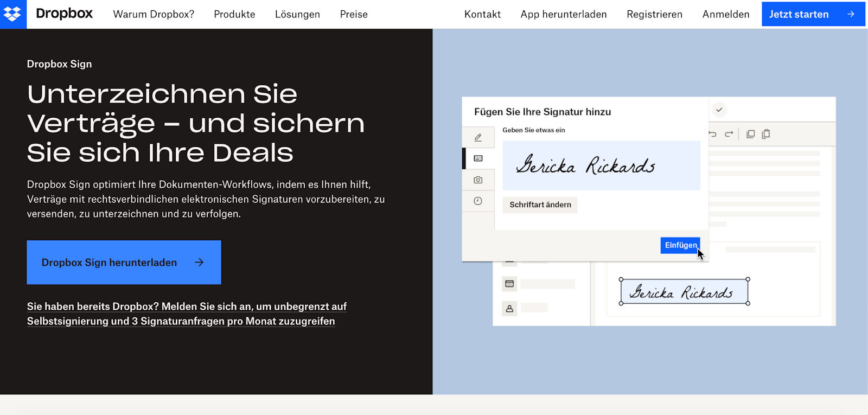Select the camera upload signature icon

click(478, 180)
